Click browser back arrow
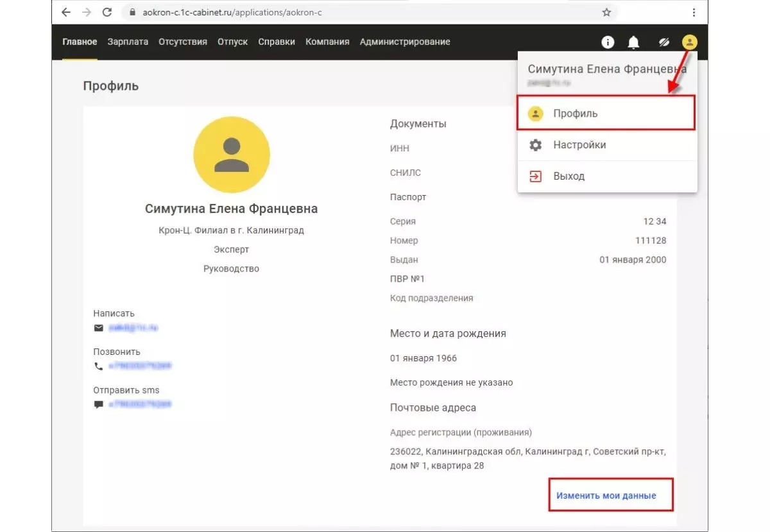770x532 pixels. coord(65,12)
